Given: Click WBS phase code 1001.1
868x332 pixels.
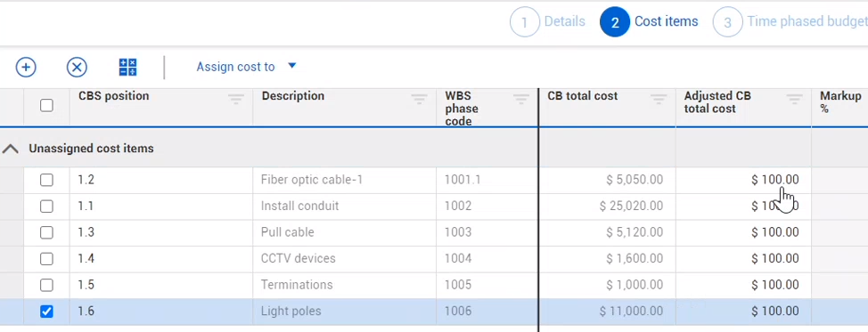Looking at the screenshot, I should (463, 180).
